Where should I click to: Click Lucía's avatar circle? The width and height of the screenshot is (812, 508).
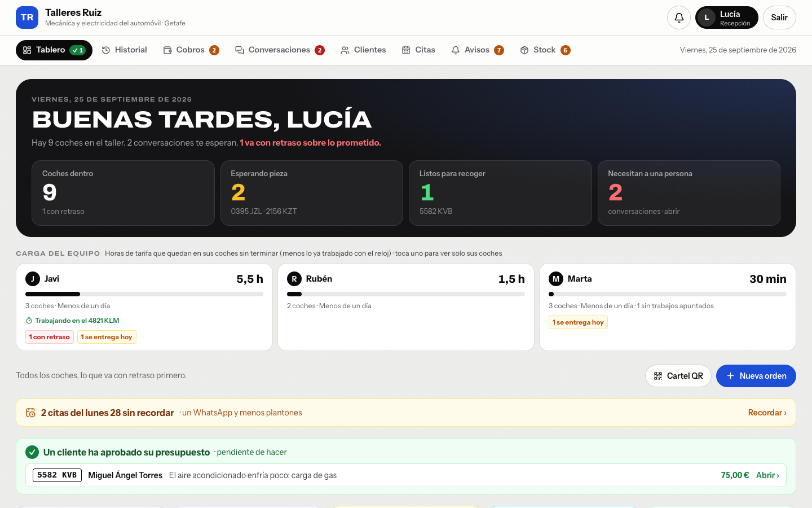coord(707,17)
